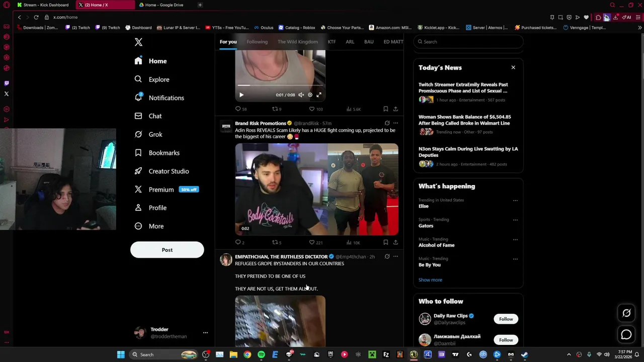Open options for Be By You trend
This screenshot has height=362, width=644.
click(515, 259)
